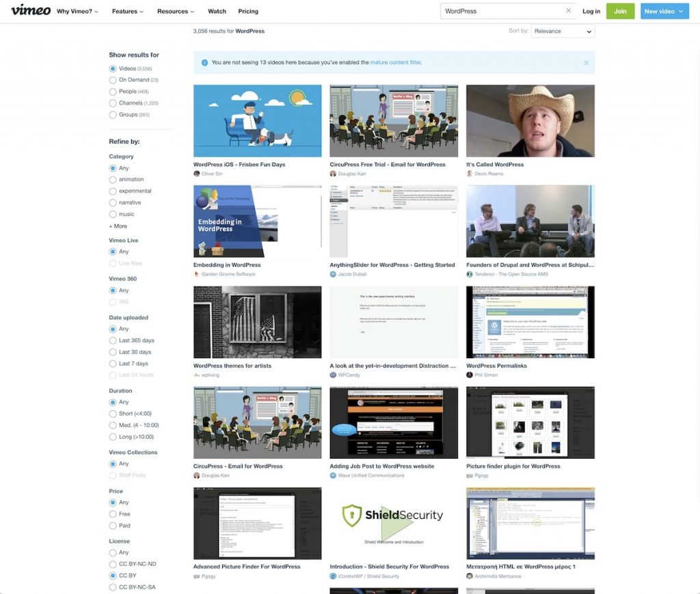Select Long (>10:00) duration filter
Viewport: 700px width, 594px height.
pos(113,437)
